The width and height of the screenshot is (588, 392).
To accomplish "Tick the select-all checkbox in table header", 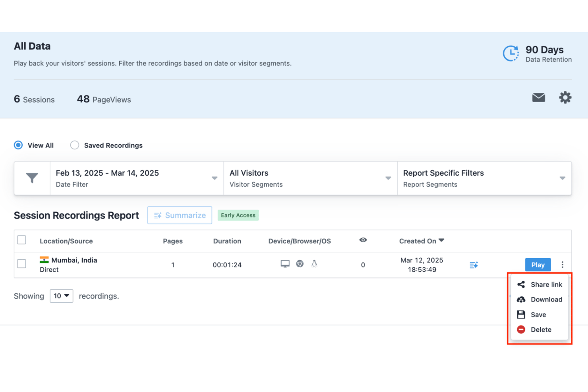I will pyautogui.click(x=22, y=240).
